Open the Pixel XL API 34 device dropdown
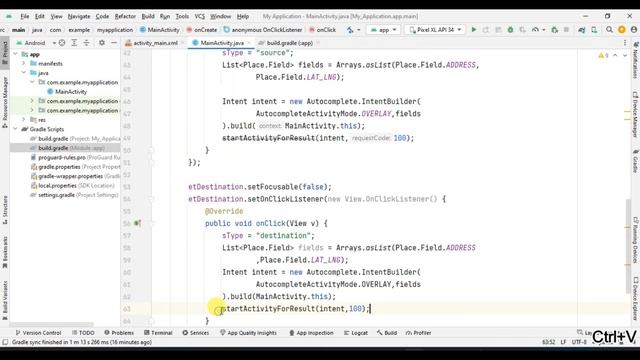The width and height of the screenshot is (640, 360). pos(435,30)
